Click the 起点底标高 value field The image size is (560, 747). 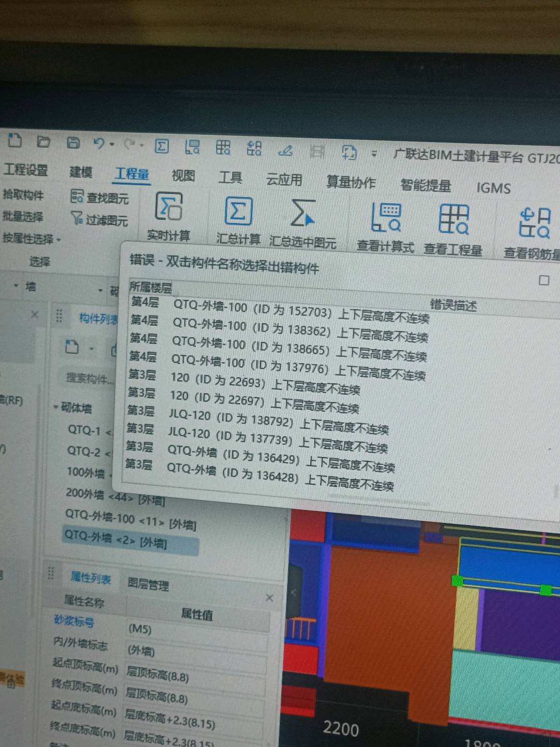pos(192,719)
